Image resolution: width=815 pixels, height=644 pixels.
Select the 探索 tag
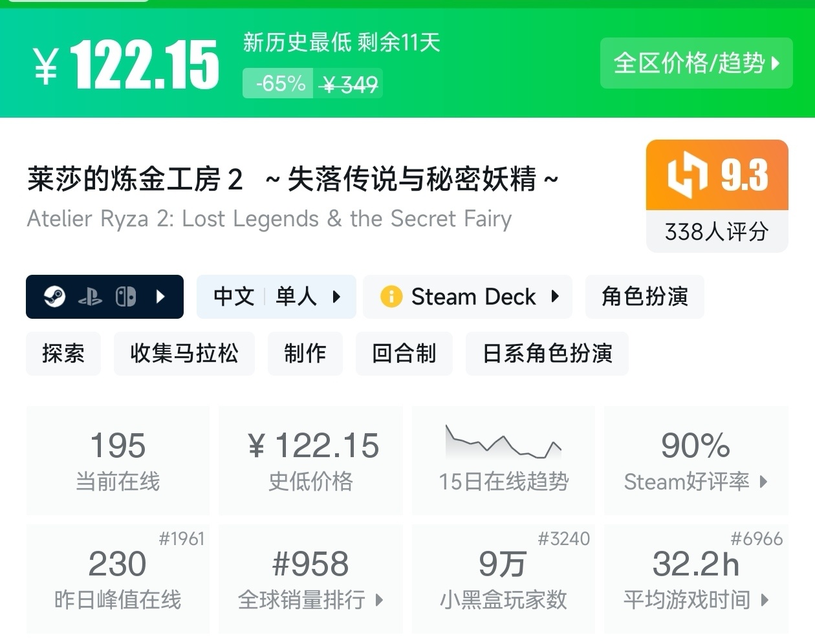click(x=63, y=354)
